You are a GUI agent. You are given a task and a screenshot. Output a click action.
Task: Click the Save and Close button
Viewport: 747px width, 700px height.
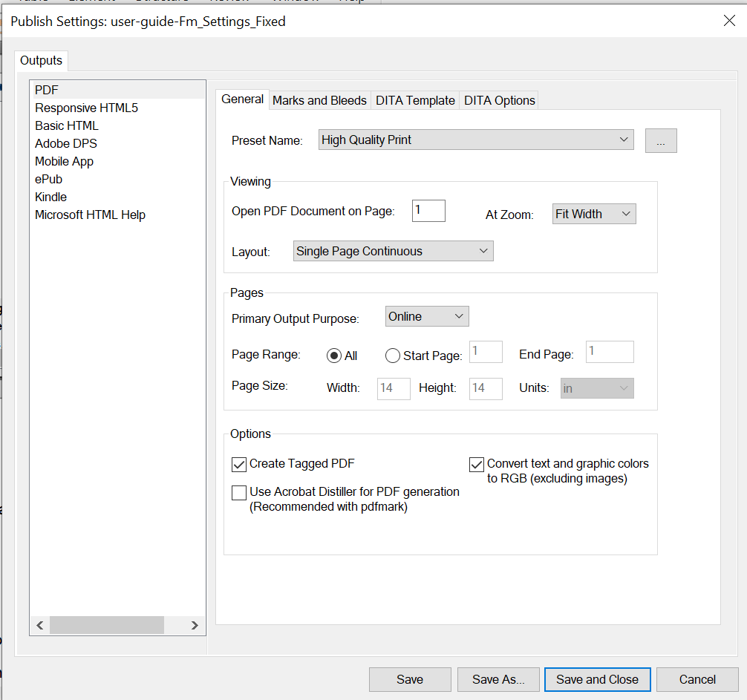pyautogui.click(x=597, y=679)
